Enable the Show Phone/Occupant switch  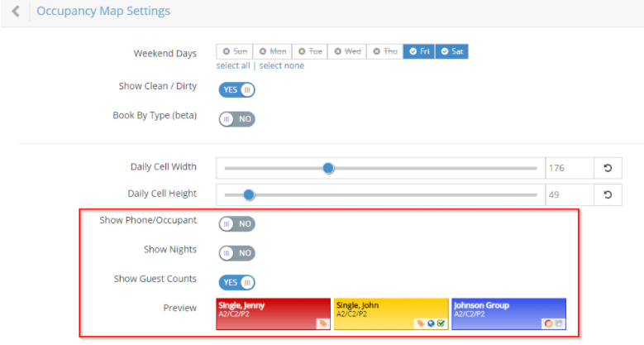(x=236, y=223)
